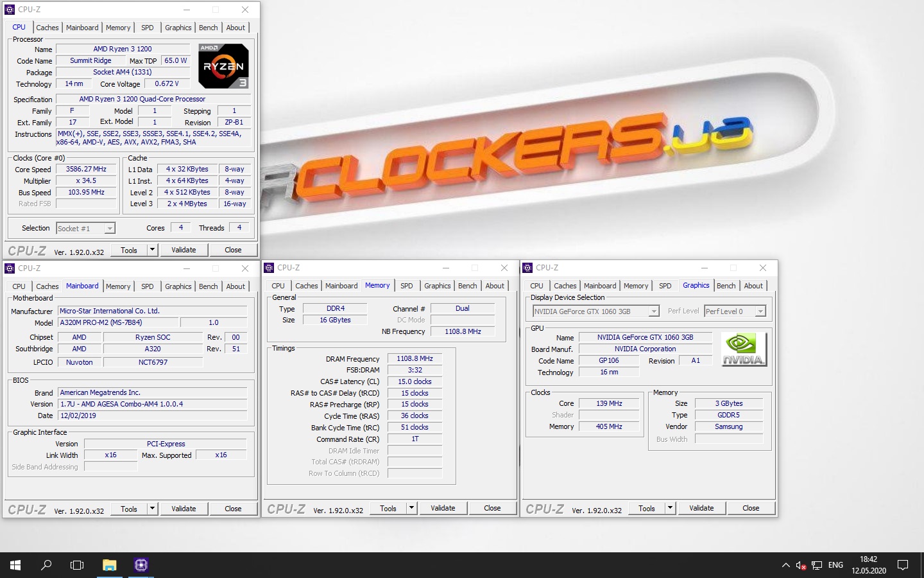The width and height of the screenshot is (924, 578).
Task: Click Socket AM4 (1331) package field
Action: (123, 72)
